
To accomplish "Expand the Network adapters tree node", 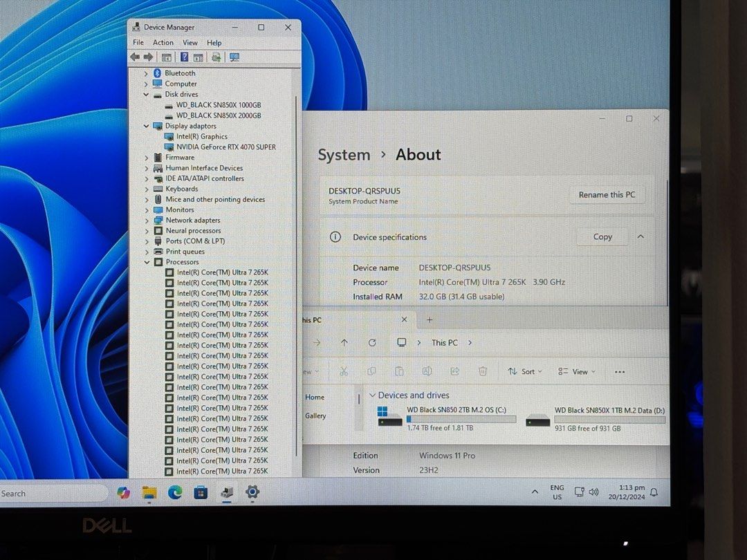I will click(x=146, y=220).
